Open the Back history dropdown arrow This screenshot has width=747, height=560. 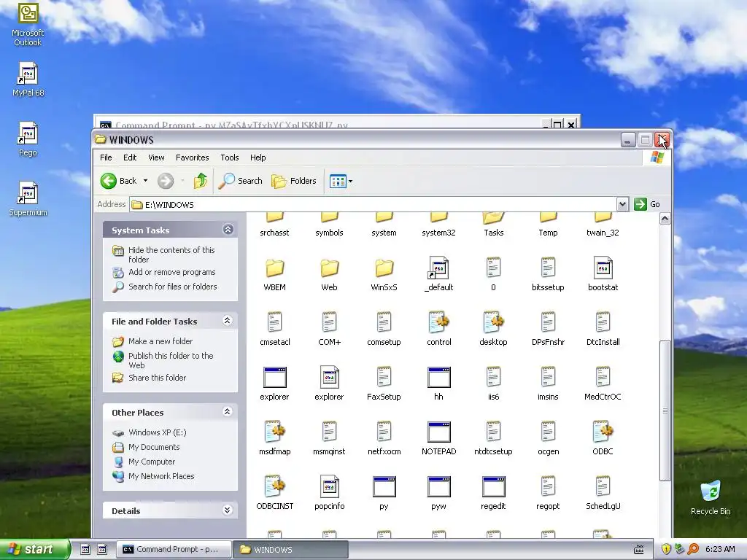145,181
